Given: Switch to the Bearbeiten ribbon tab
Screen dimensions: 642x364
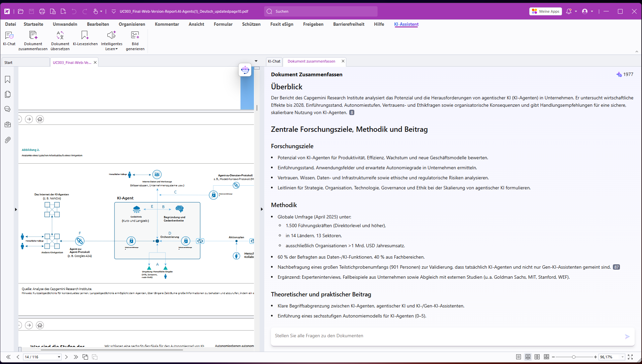Looking at the screenshot, I should coord(98,24).
